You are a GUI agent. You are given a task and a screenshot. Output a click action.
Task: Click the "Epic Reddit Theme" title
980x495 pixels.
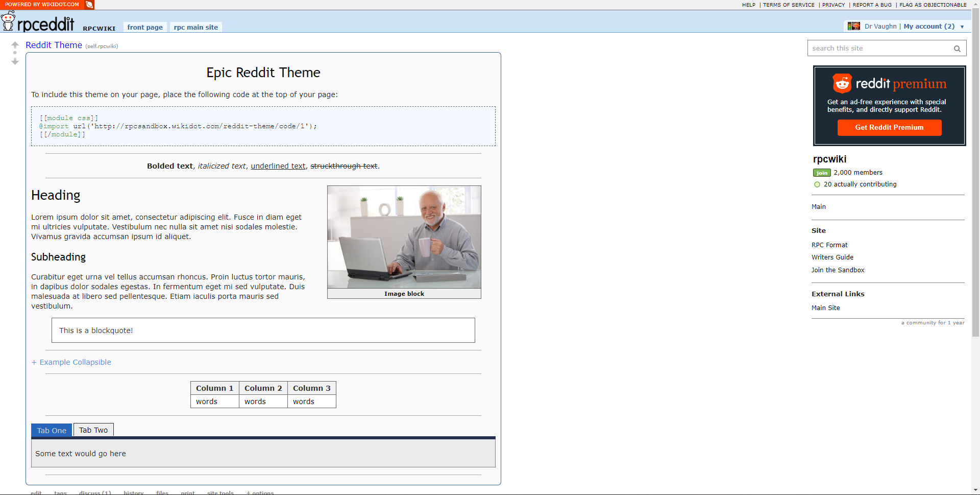pyautogui.click(x=263, y=73)
